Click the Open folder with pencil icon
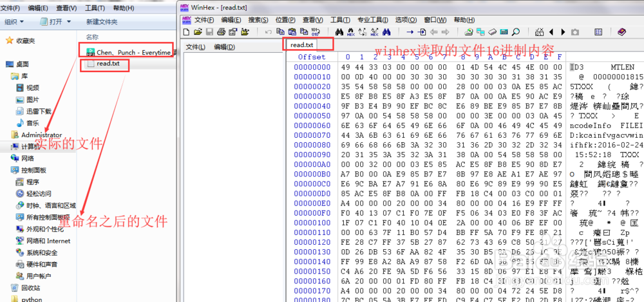Image resolution: width=644 pixels, height=302 pixels. click(x=245, y=32)
